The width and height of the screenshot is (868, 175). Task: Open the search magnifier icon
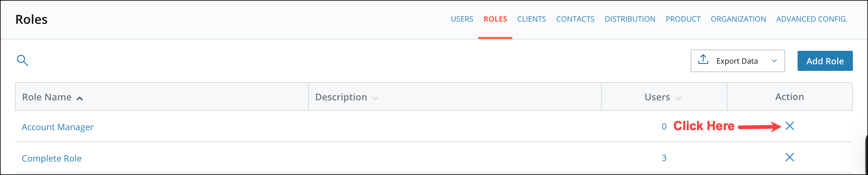tap(23, 61)
